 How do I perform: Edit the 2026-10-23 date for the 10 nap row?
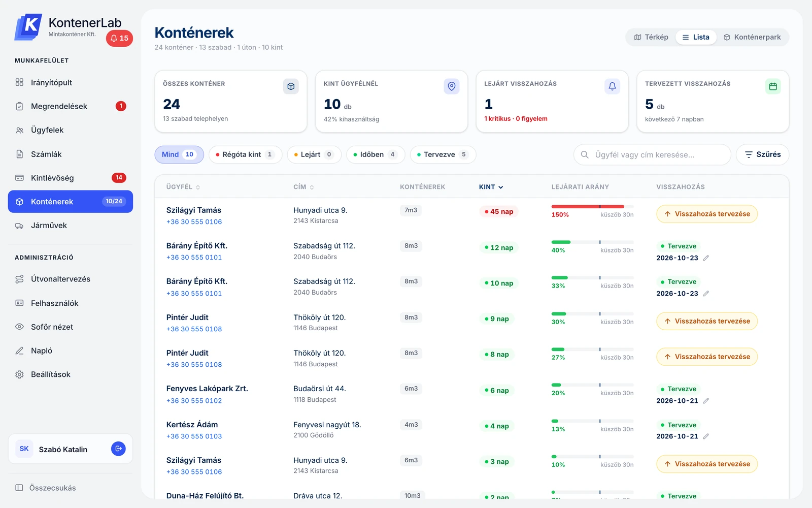(706, 294)
